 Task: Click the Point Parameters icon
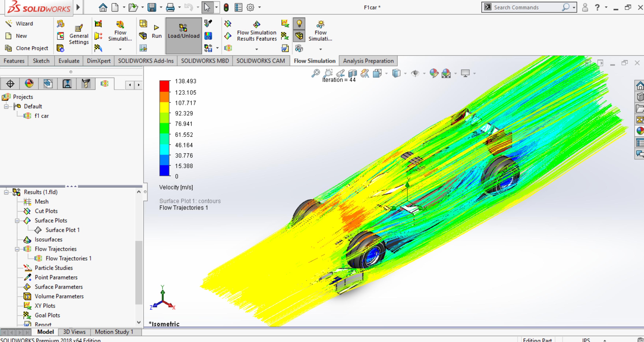click(27, 277)
